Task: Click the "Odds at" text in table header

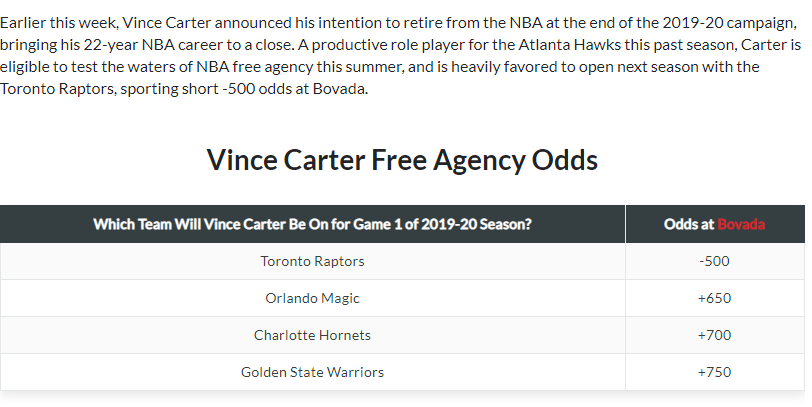Action: [689, 224]
